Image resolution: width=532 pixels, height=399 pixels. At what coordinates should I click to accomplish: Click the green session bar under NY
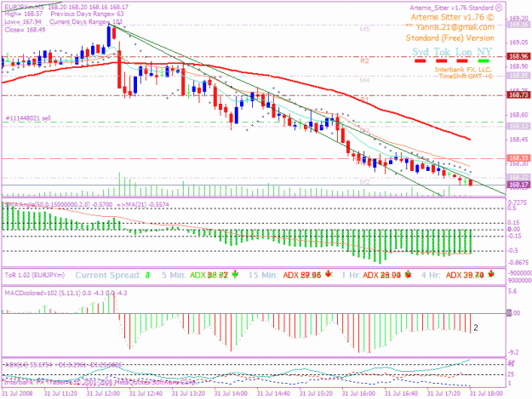coord(483,61)
